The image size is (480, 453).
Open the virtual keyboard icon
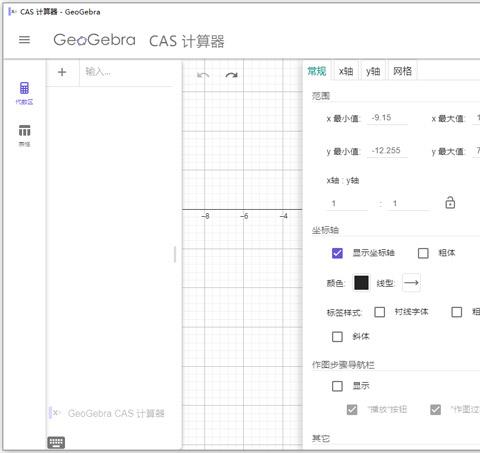pos(56,443)
